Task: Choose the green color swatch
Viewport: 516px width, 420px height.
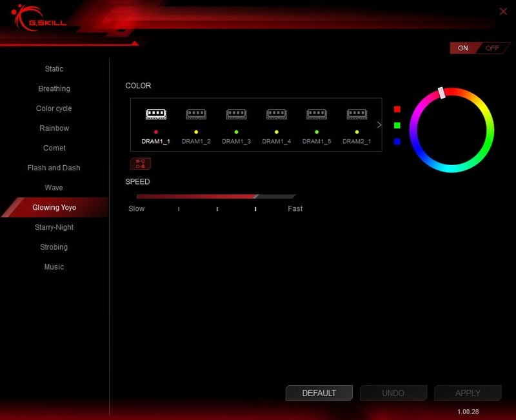Action: (x=397, y=125)
